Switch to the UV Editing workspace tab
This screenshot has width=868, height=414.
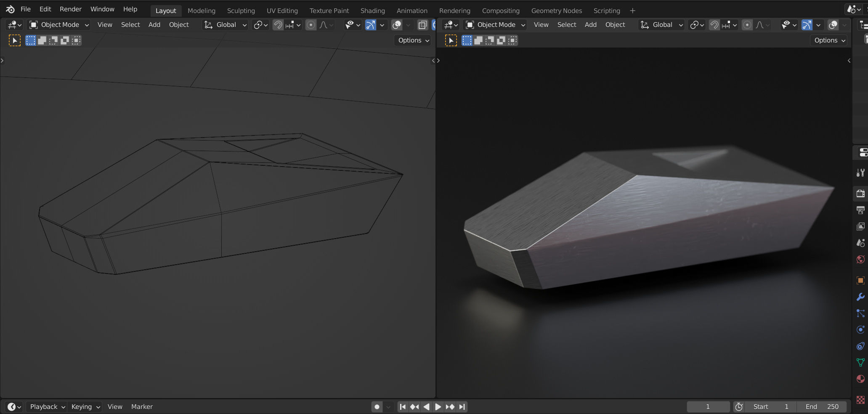click(282, 11)
